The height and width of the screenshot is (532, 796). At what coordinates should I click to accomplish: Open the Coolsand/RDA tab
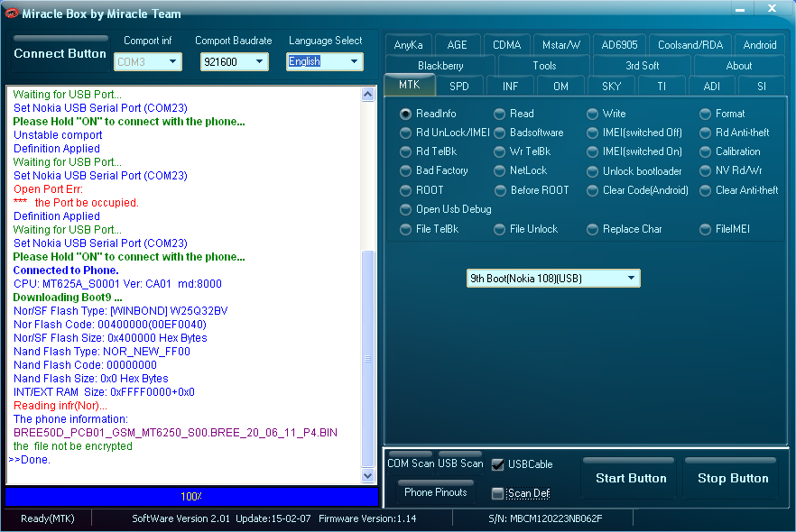[x=690, y=44]
